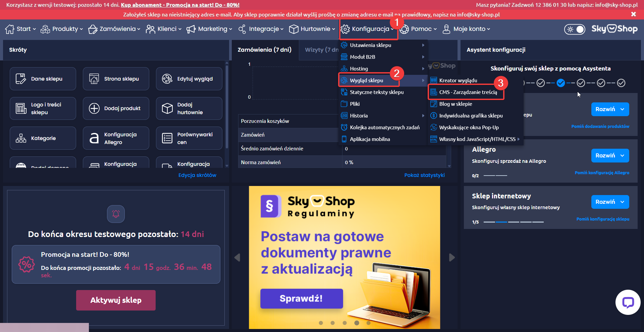Click Pomiń konfigurację sklepu link
Image resolution: width=644 pixels, height=332 pixels.
coord(603,219)
